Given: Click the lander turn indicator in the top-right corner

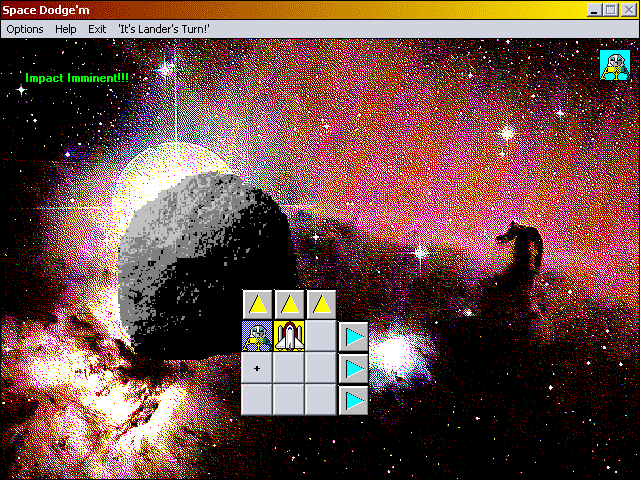Looking at the screenshot, I should point(613,64).
